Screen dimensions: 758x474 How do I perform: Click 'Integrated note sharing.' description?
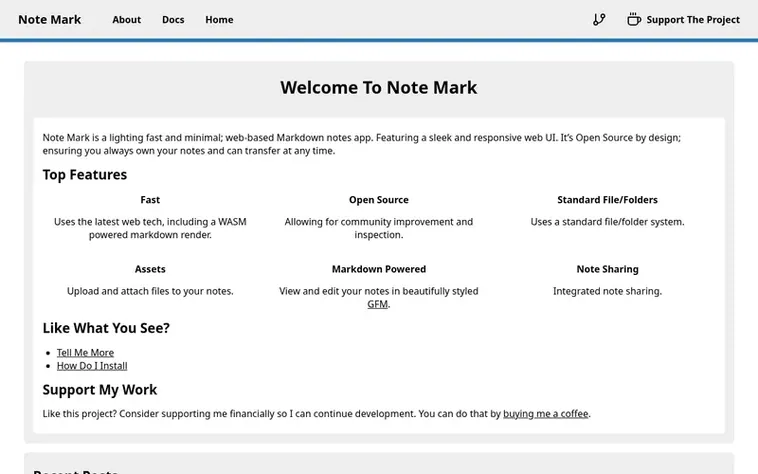[x=607, y=291]
